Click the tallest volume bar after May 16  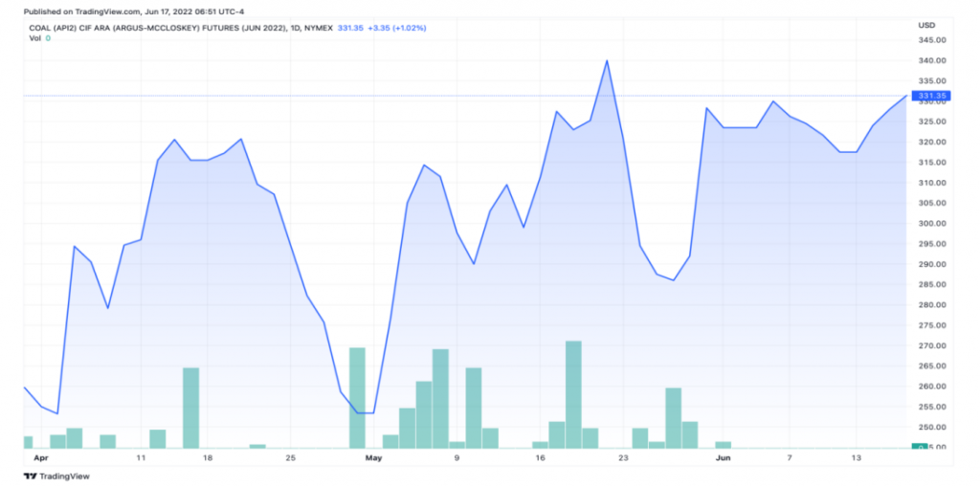point(574,394)
